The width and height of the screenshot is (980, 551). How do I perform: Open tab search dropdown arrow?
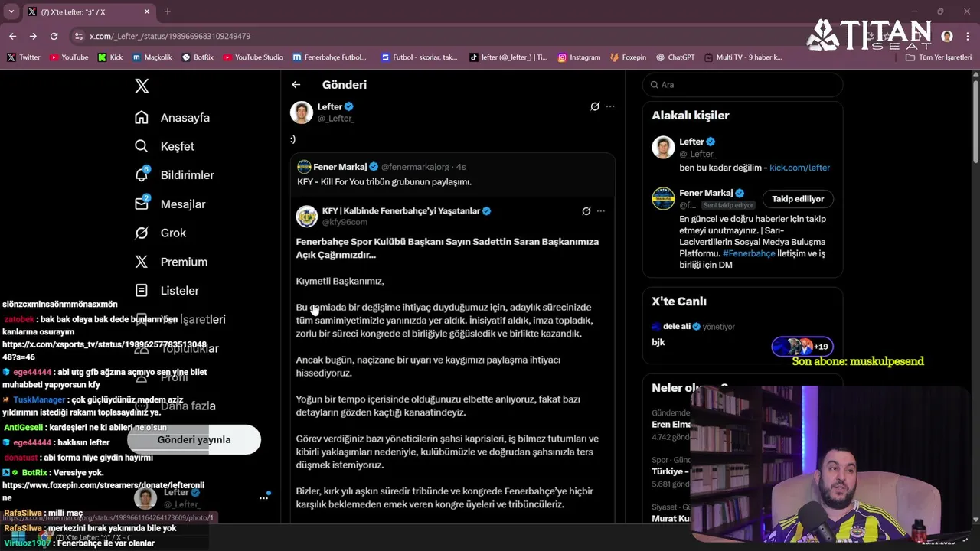[11, 11]
